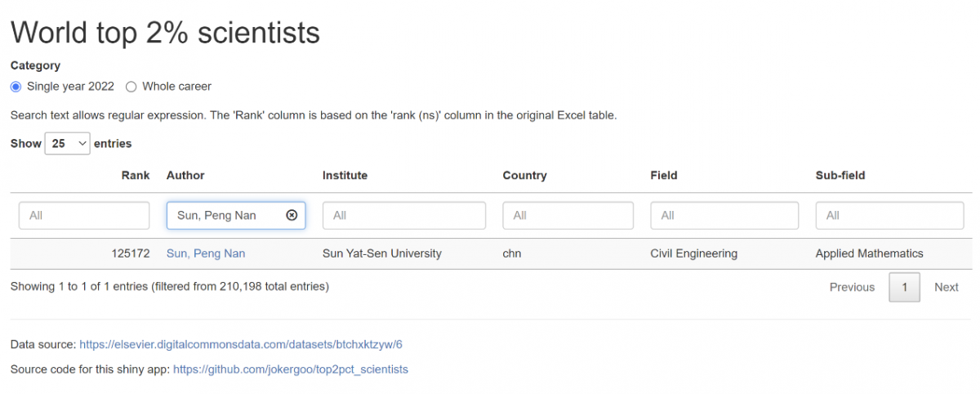Sort by the Country column header

[524, 175]
